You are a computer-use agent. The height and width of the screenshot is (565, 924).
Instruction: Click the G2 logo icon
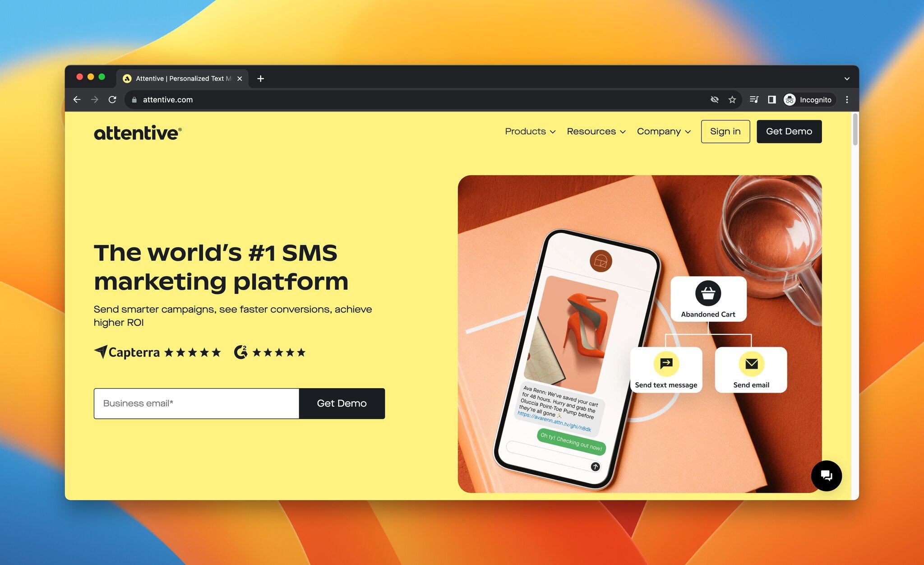tap(240, 352)
